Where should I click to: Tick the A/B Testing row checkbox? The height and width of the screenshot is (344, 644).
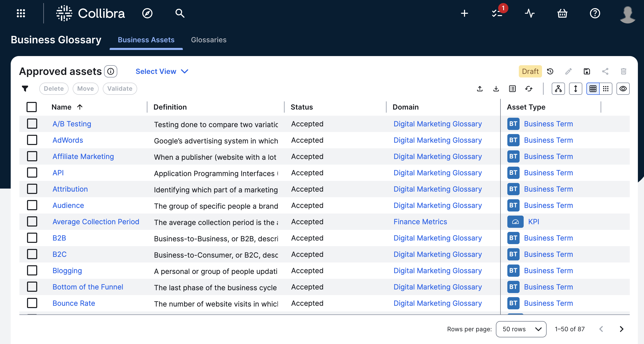point(32,124)
